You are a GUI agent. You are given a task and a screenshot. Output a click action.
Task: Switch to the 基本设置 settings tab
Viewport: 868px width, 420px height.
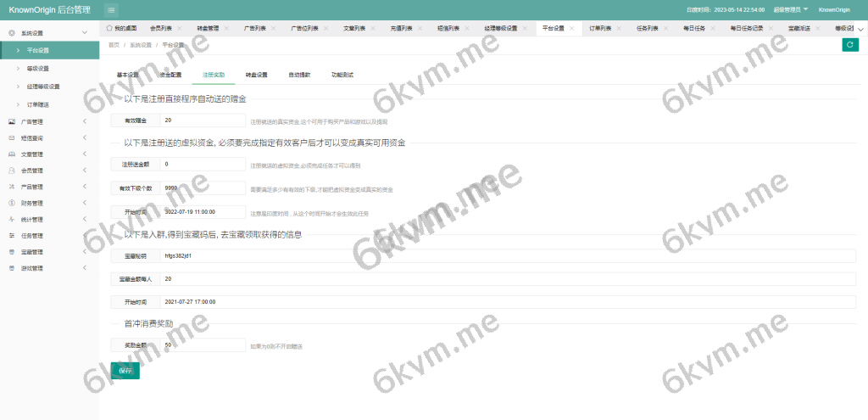127,75
